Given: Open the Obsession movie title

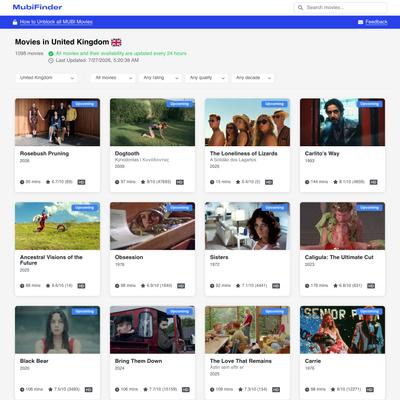Looking at the screenshot, I should (x=129, y=257).
